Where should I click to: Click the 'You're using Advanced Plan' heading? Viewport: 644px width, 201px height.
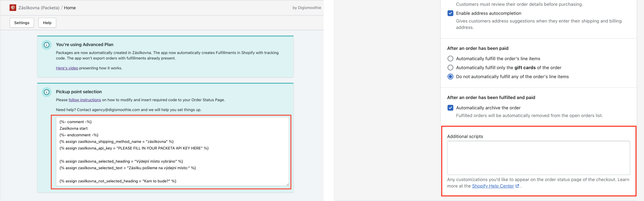[85, 44]
